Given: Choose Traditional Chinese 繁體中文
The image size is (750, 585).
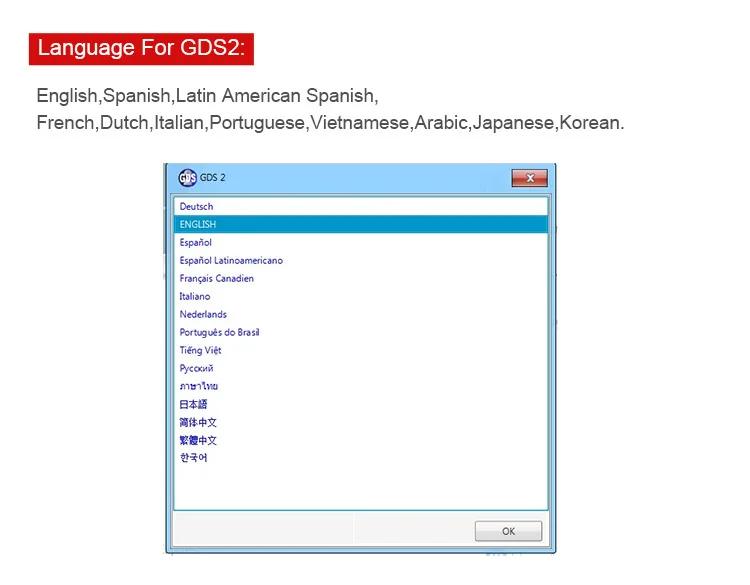Looking at the screenshot, I should pyautogui.click(x=361, y=440).
